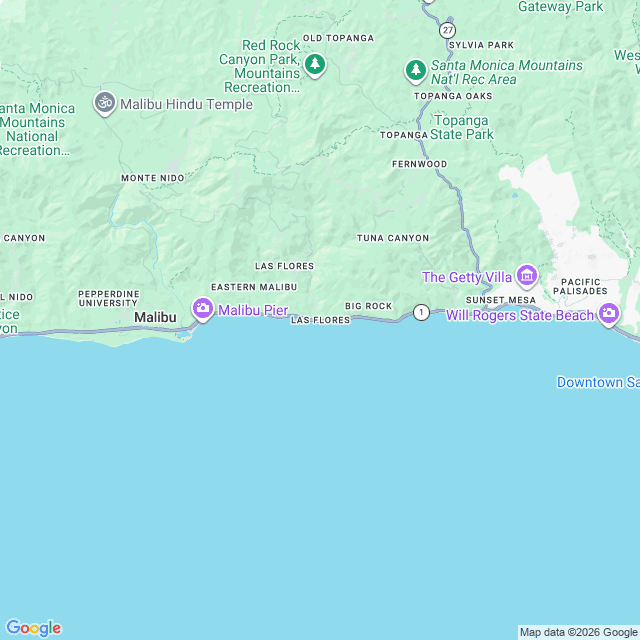Click the Route 1 highway shield
The height and width of the screenshot is (640, 640).
coord(421,313)
